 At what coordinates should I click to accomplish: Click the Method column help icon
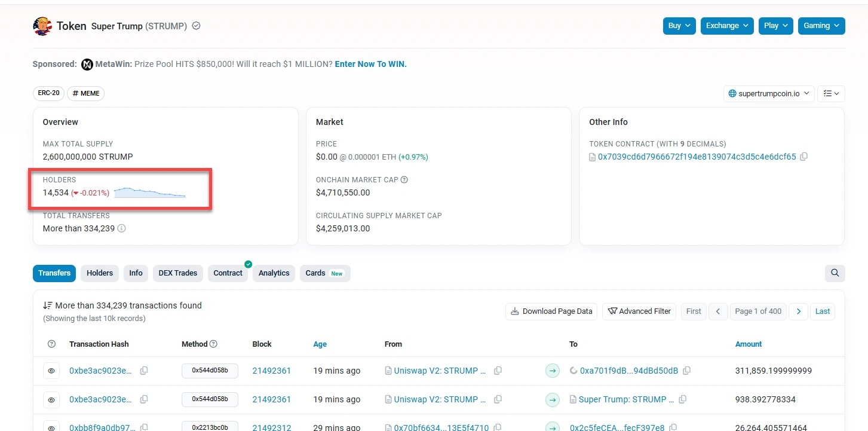214,344
